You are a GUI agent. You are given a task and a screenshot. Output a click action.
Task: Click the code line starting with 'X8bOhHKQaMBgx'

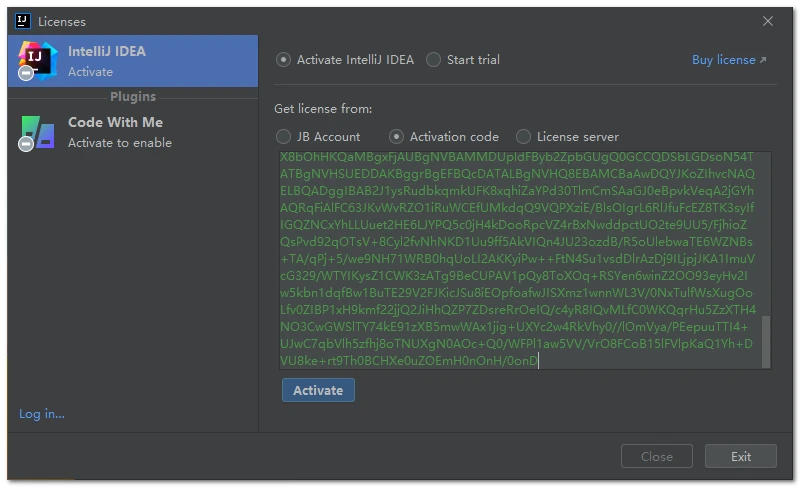(x=516, y=157)
